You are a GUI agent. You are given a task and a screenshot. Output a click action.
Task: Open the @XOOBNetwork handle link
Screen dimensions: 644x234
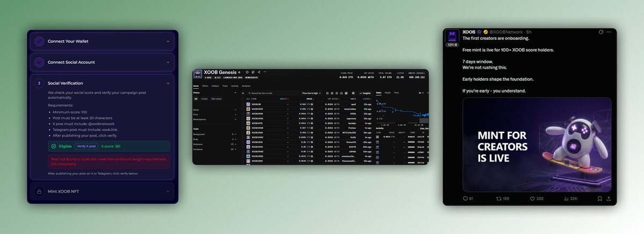[x=506, y=32]
